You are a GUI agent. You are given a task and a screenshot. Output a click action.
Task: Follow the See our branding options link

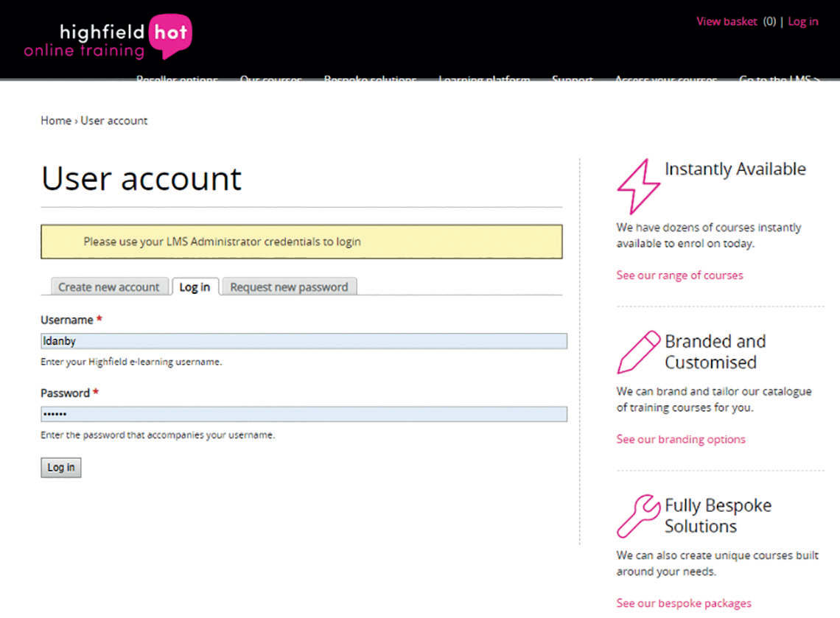pyautogui.click(x=681, y=440)
